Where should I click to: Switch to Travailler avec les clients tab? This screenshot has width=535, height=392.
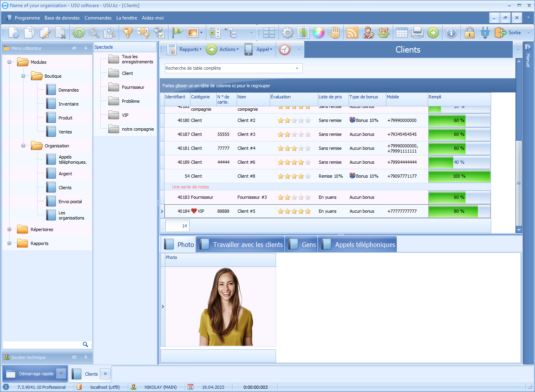(241, 245)
